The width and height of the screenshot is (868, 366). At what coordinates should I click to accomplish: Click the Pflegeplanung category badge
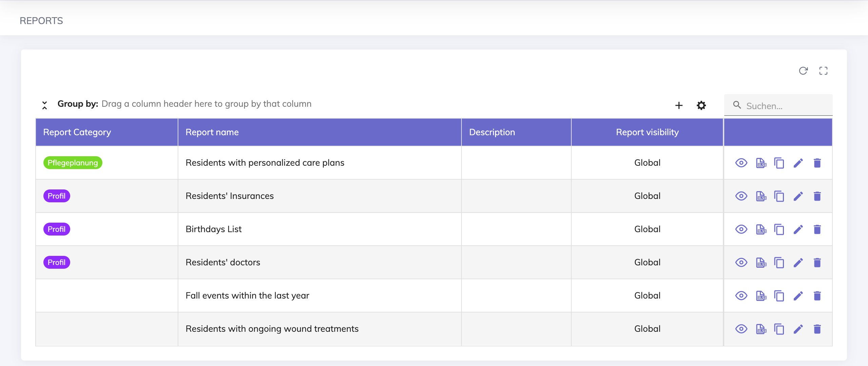point(73,163)
